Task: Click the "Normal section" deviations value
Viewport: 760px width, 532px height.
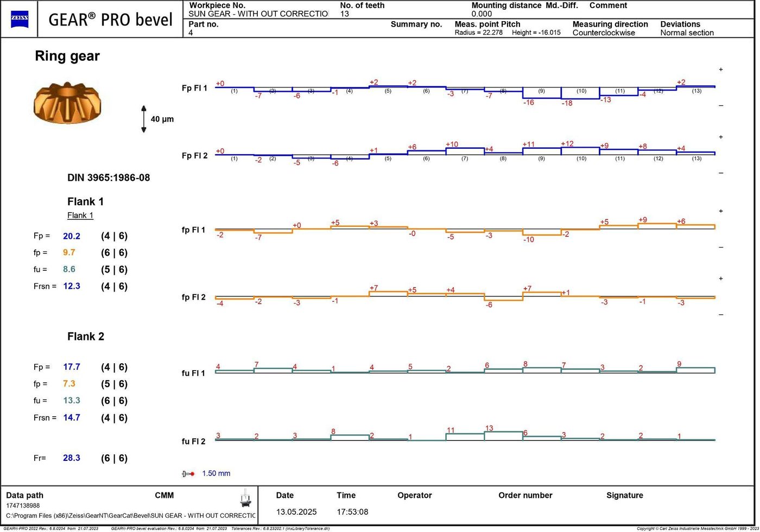Action: coord(687,33)
